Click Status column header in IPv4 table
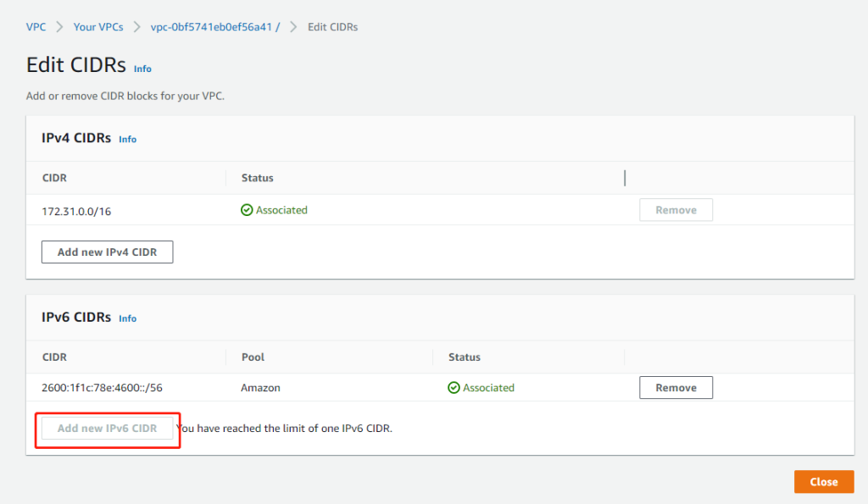The image size is (868, 504). 257,178
